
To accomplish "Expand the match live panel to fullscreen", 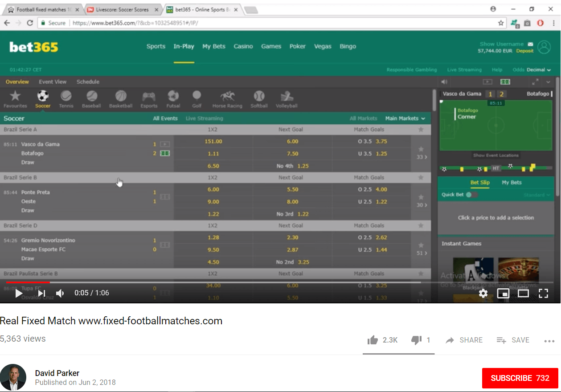I will [x=535, y=82].
